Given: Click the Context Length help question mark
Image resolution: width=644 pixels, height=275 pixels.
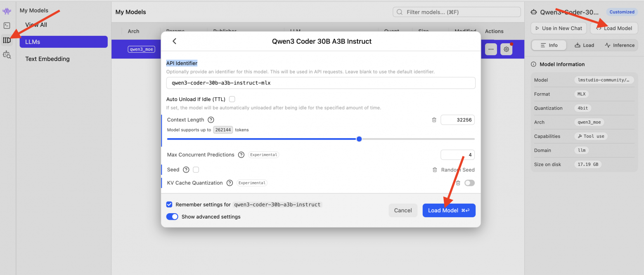Looking at the screenshot, I should click(x=211, y=120).
